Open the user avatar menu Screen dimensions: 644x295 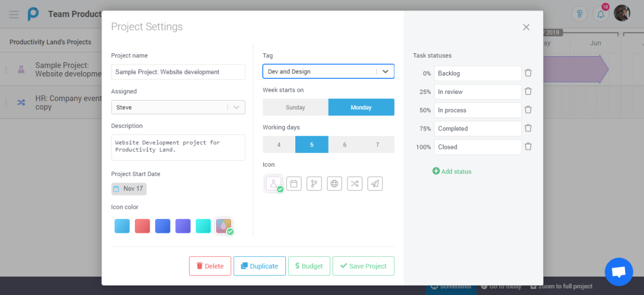tap(622, 13)
